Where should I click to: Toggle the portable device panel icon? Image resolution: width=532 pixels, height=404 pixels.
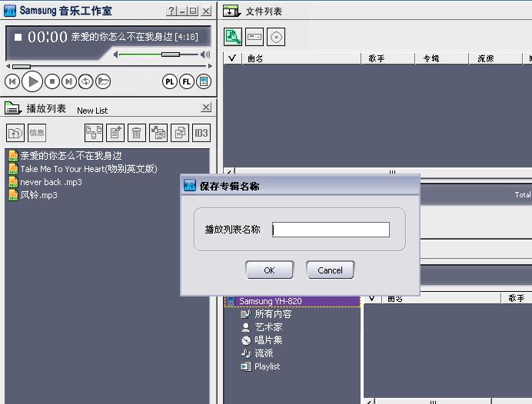[204, 81]
